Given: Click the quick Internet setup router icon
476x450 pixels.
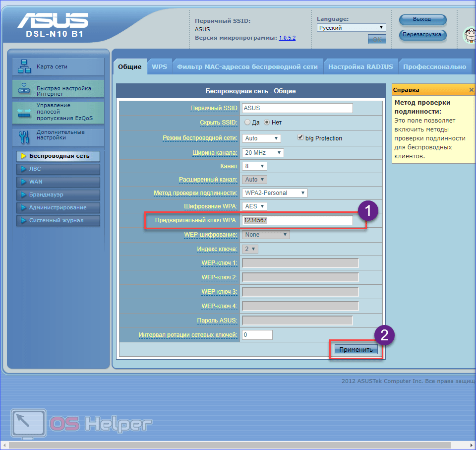Looking at the screenshot, I should [x=24, y=90].
